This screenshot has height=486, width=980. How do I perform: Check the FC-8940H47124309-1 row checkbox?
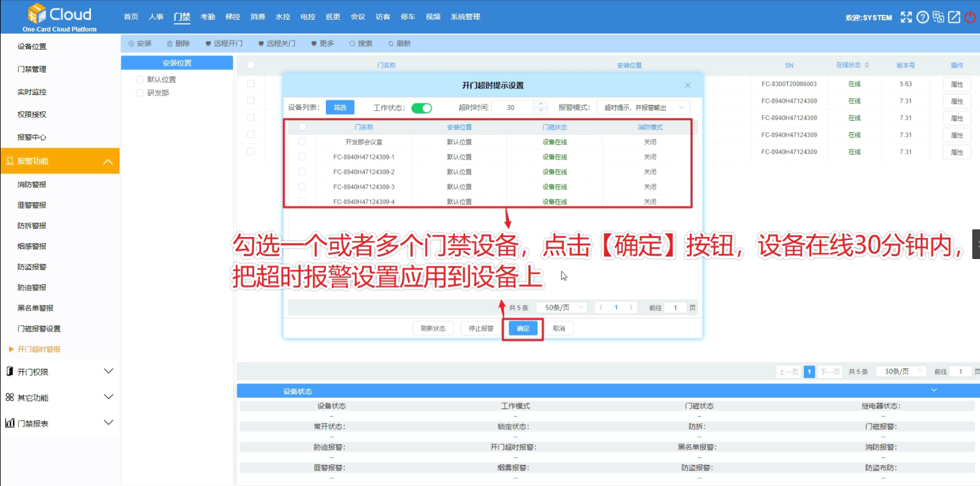tap(302, 157)
